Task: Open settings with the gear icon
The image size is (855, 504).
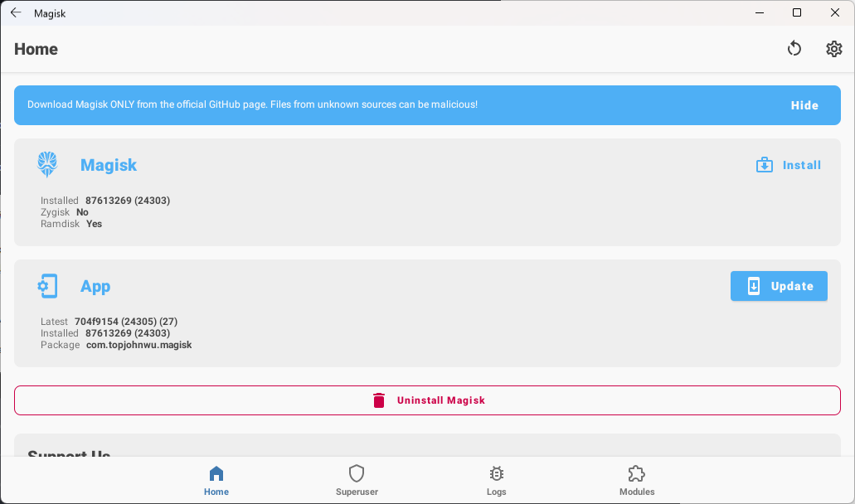Action: pos(833,48)
